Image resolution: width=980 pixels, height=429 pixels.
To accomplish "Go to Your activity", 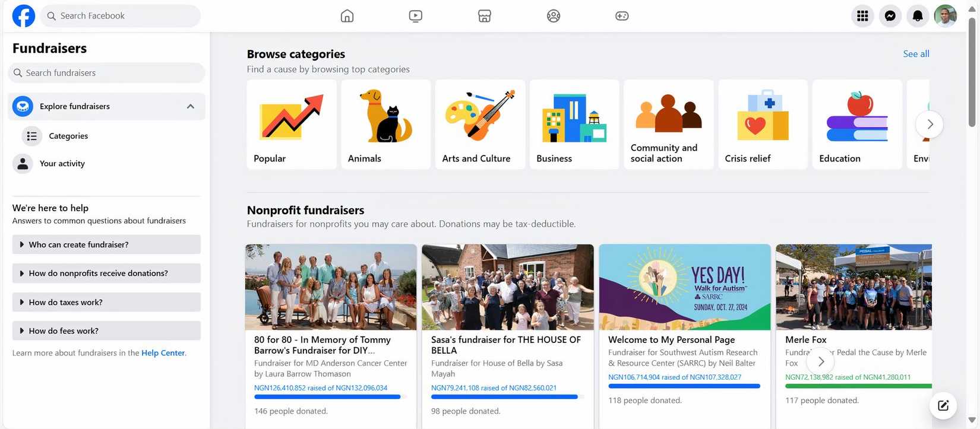I will click(x=62, y=164).
